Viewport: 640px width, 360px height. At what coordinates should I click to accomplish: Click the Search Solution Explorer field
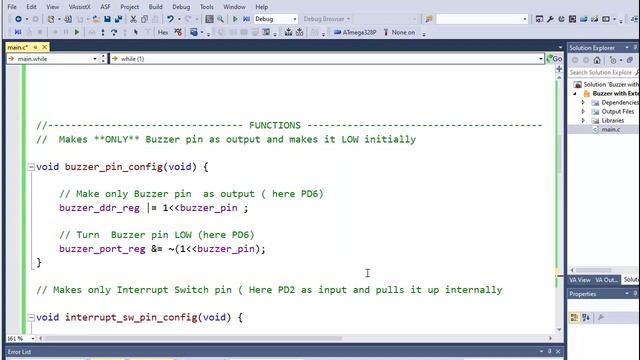(x=600, y=72)
